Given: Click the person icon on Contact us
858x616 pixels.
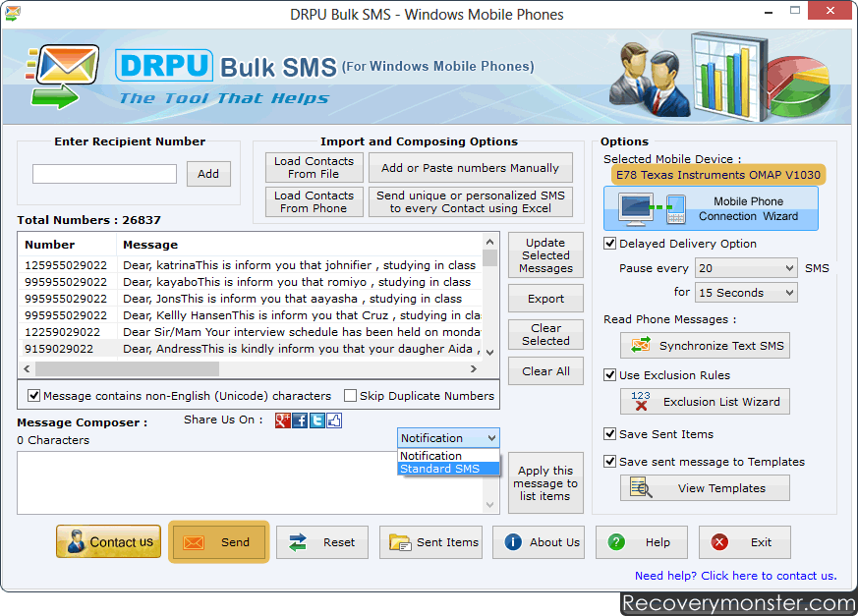Looking at the screenshot, I should tap(76, 541).
